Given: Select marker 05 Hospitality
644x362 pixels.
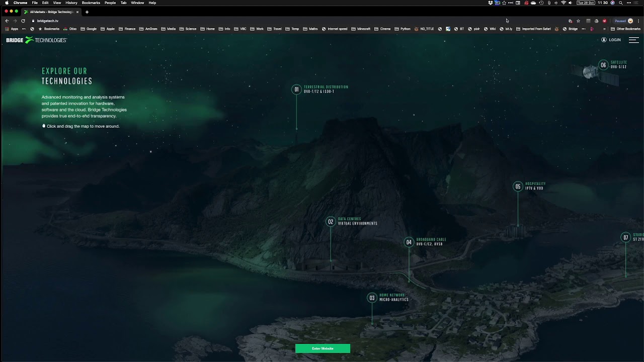Looking at the screenshot, I should pyautogui.click(x=518, y=187).
